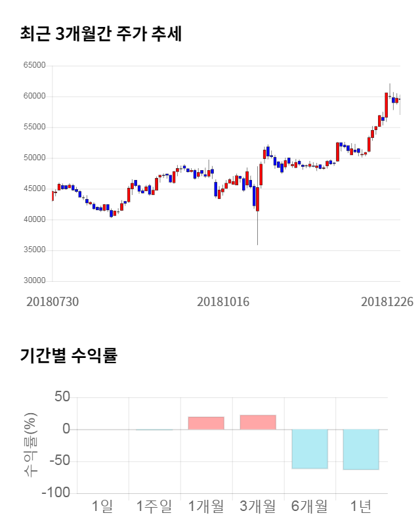Click the 3개월 red return bar
Screen dimensions: 420x532
[258, 422]
